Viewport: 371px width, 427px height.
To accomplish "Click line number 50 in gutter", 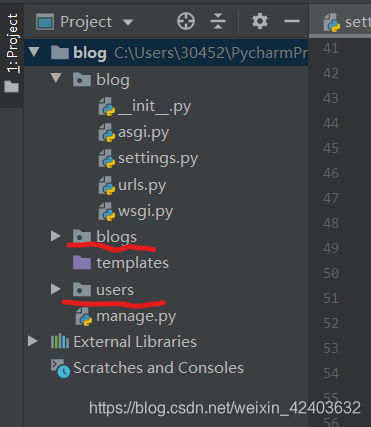I will coord(331,273).
